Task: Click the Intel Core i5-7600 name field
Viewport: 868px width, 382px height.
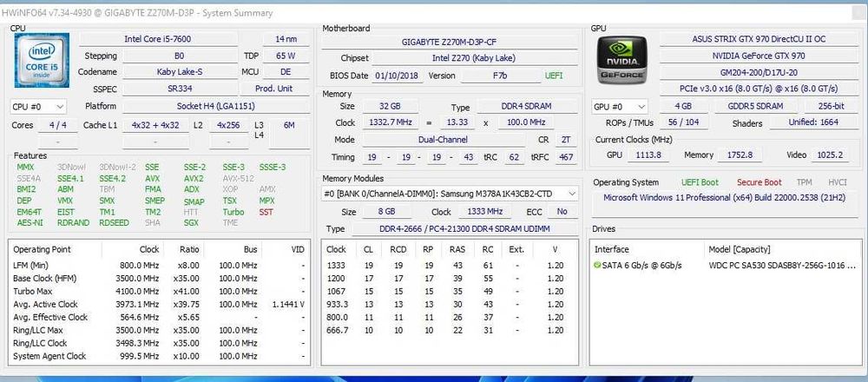Action: coord(158,39)
